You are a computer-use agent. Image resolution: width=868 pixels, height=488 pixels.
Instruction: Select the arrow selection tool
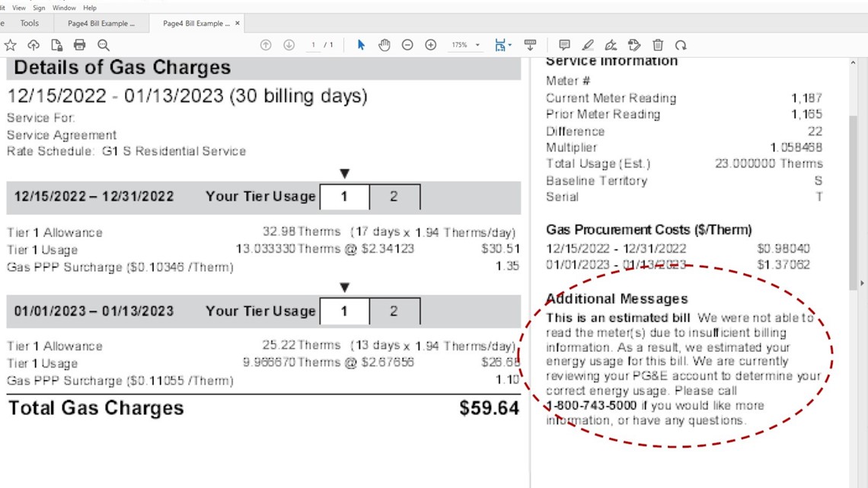click(360, 45)
